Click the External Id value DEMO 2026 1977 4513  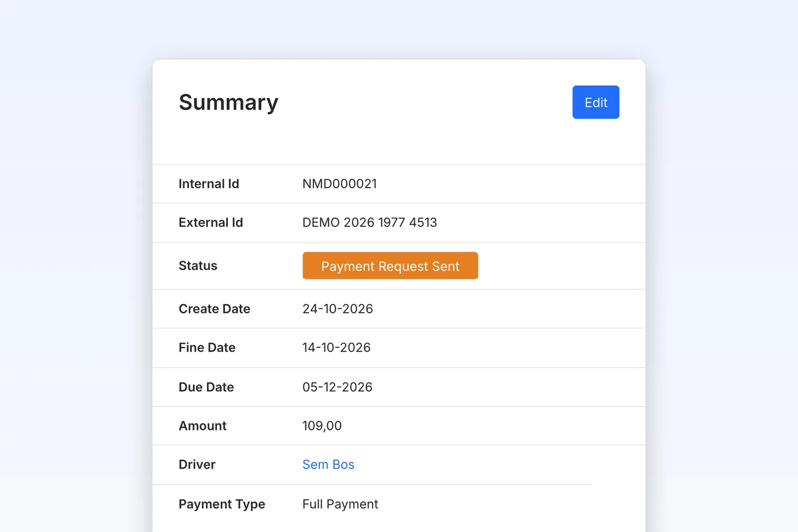click(x=370, y=222)
